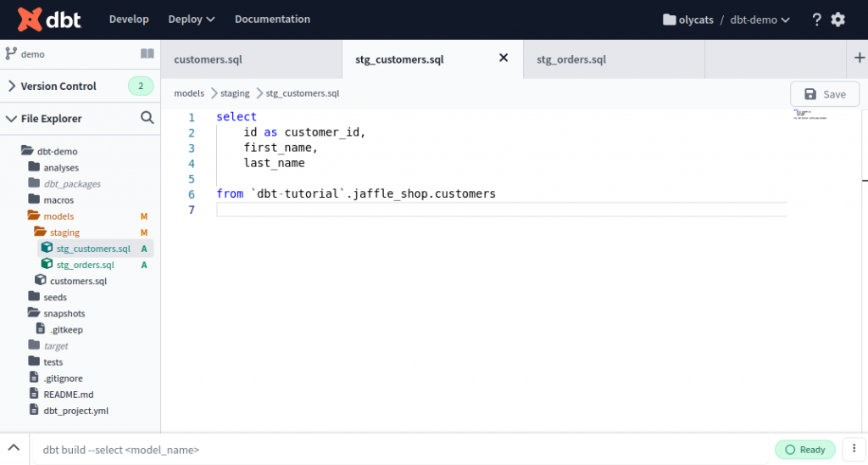Add a new tab with the plus icon
The image size is (868, 465).
[x=860, y=58]
